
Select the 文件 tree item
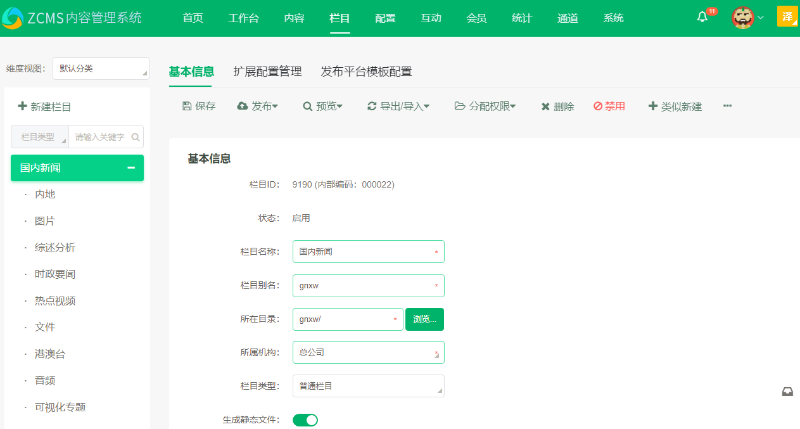coord(45,327)
